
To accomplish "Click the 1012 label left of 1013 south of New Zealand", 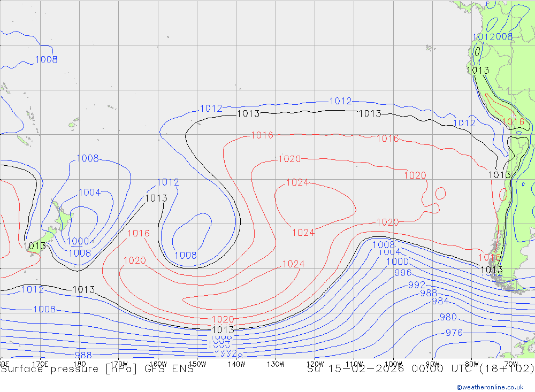I will point(33,290).
